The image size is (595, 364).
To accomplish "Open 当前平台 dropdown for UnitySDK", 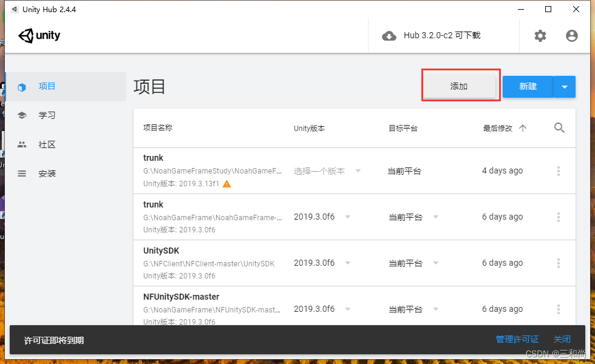I will (x=413, y=263).
